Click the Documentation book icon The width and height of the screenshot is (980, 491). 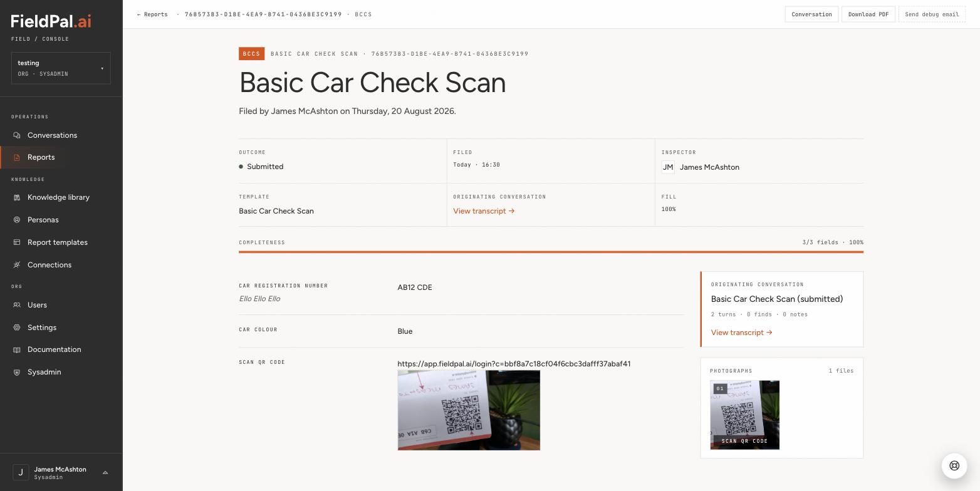pos(17,349)
